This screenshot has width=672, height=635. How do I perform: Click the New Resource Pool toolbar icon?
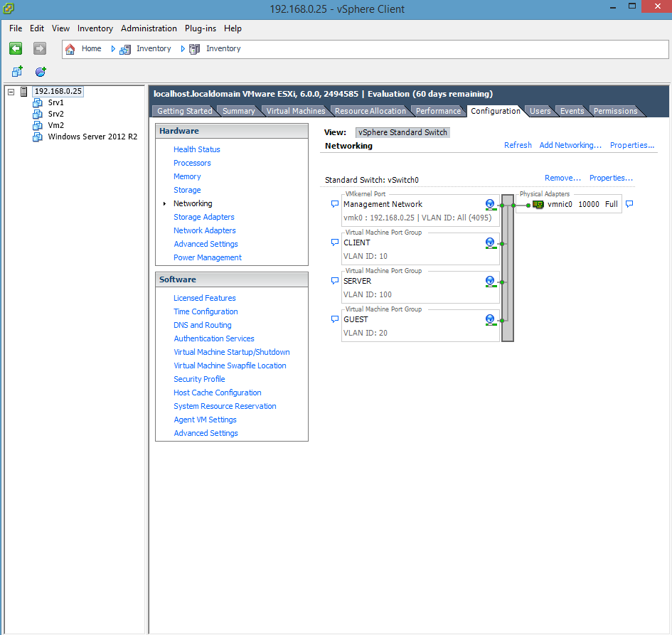(41, 72)
